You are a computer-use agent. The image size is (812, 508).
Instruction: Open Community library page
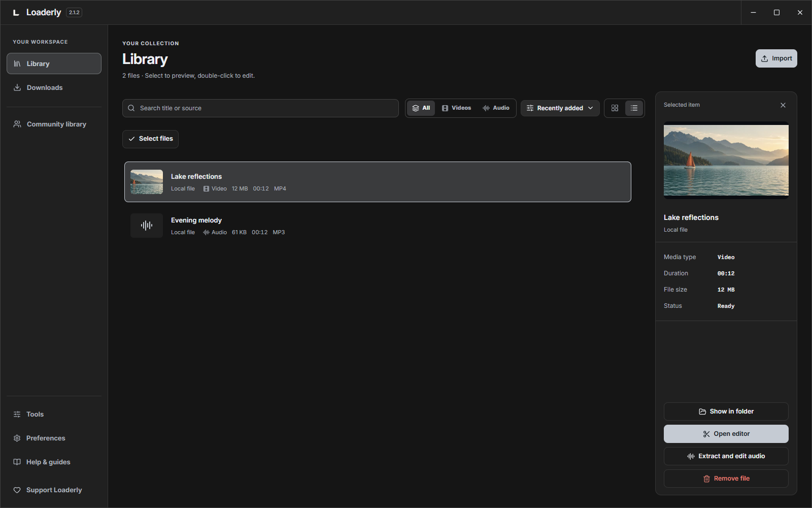coord(54,124)
